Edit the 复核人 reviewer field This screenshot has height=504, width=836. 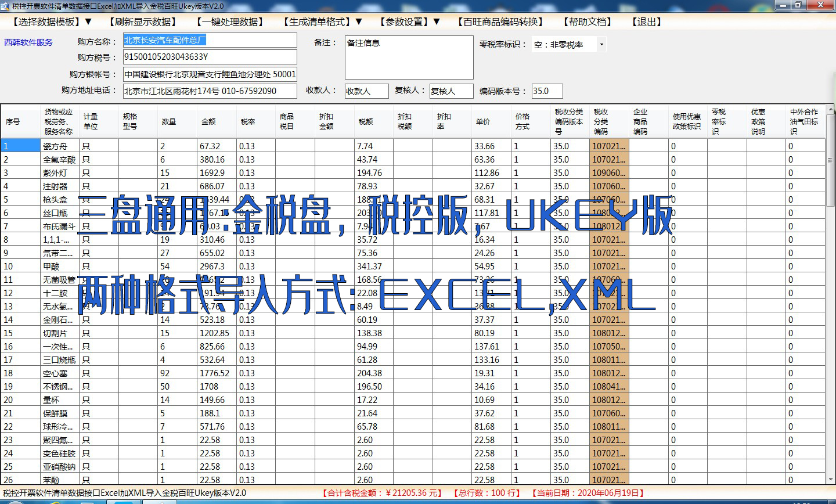pyautogui.click(x=451, y=91)
